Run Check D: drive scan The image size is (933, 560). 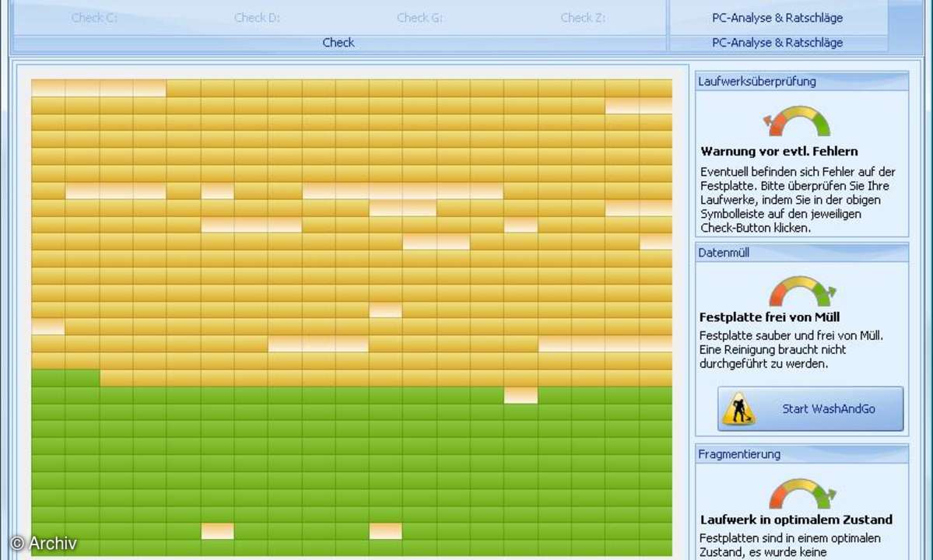tap(257, 17)
